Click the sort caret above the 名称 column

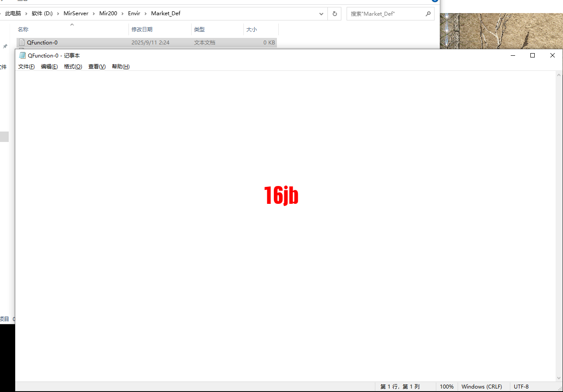click(72, 24)
